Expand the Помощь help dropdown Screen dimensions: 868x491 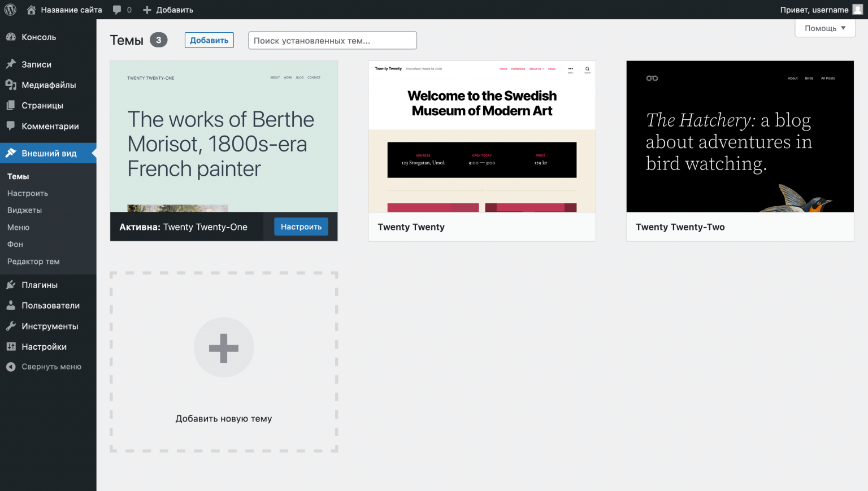[824, 28]
